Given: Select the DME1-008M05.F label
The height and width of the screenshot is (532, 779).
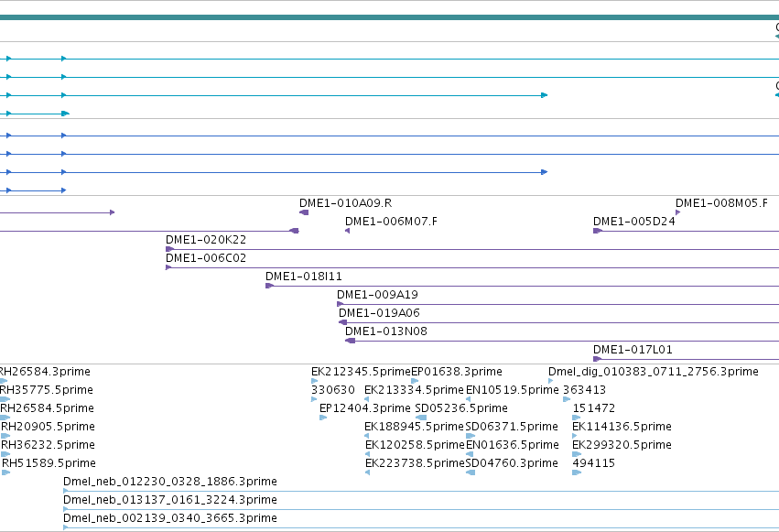Looking at the screenshot, I should 721,203.
